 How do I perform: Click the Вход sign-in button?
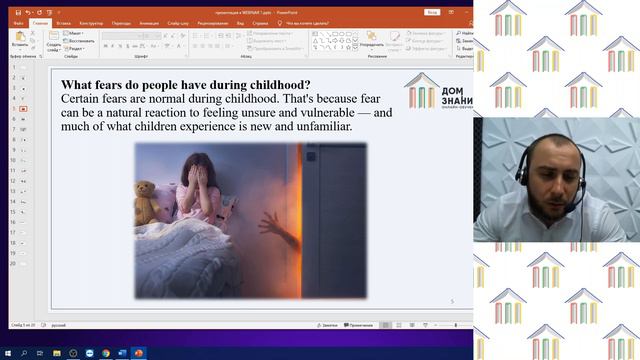tap(432, 12)
